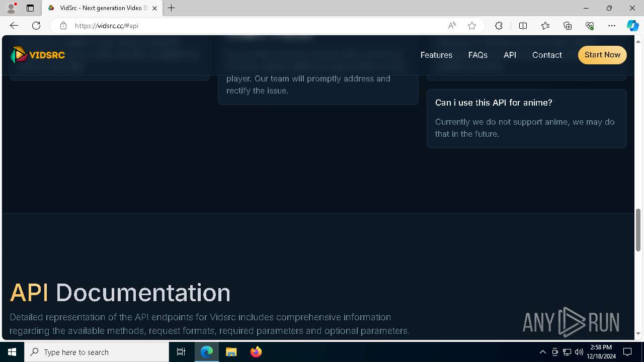Open the Features nav link

coord(436,55)
